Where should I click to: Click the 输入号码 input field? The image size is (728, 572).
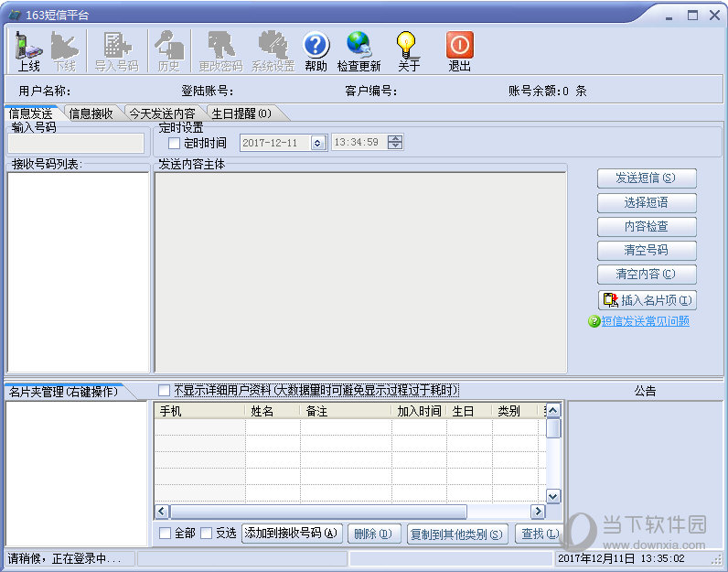[76, 144]
